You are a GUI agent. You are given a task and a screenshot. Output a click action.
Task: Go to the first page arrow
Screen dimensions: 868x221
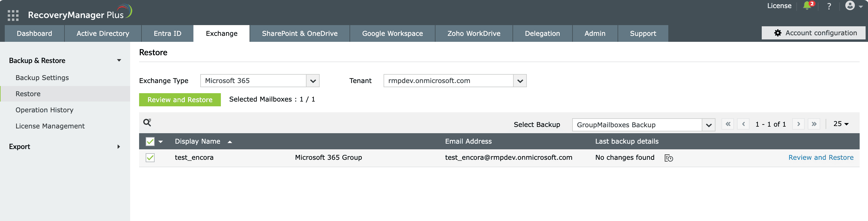tap(727, 124)
